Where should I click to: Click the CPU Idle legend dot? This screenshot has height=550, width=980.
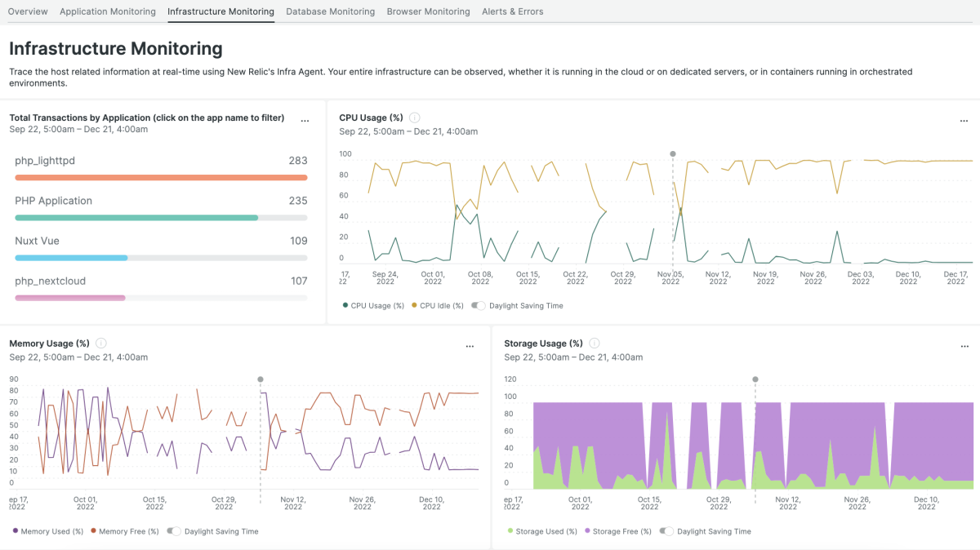click(413, 306)
